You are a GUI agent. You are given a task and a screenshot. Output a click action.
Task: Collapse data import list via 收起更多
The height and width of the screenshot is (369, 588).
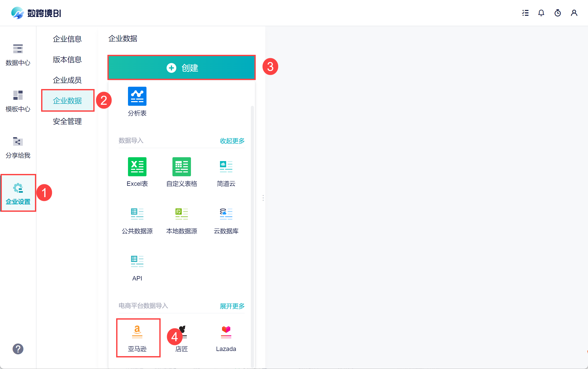[232, 141]
